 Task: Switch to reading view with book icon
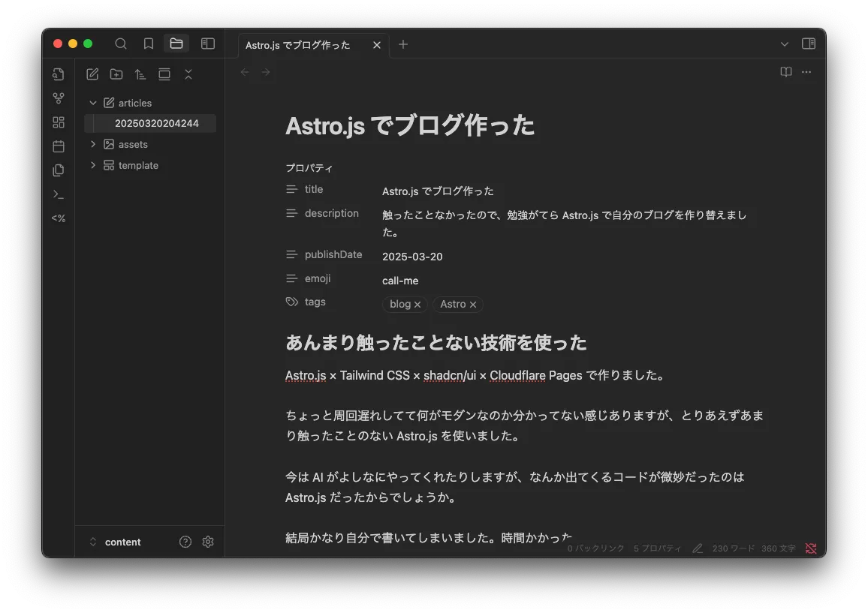point(786,72)
